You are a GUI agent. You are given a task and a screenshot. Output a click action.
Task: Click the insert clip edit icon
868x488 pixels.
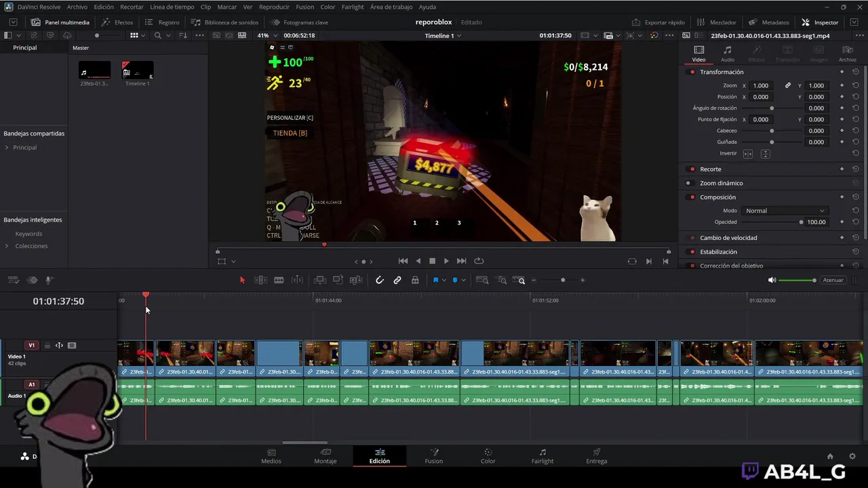(320, 280)
